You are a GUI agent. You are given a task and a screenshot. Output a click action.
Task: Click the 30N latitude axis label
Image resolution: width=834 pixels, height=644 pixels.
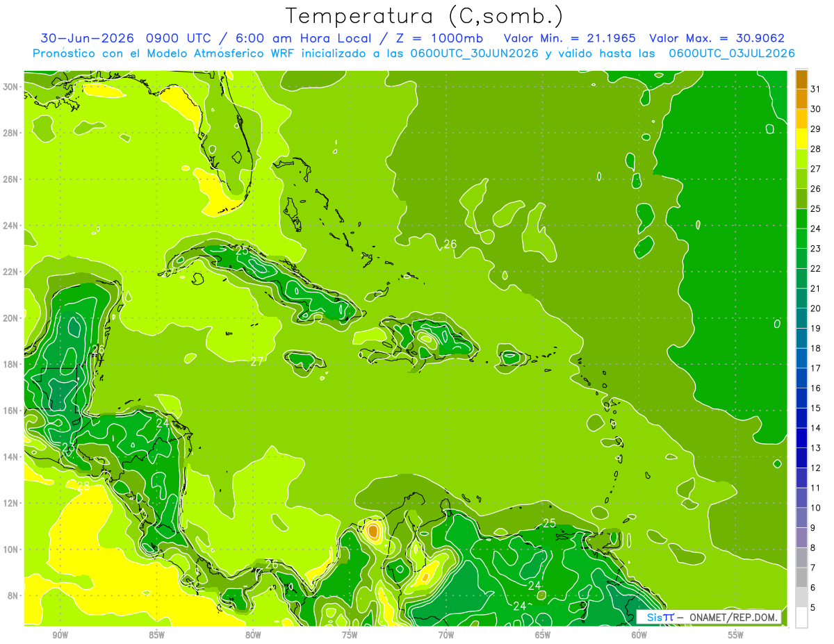click(12, 87)
